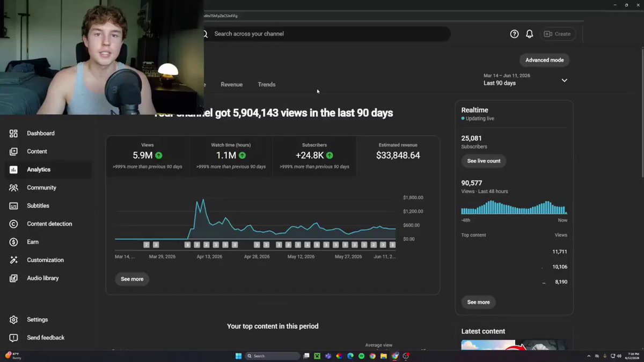644x362 pixels.
Task: Launch Spotify from the taskbar
Action: click(361, 356)
